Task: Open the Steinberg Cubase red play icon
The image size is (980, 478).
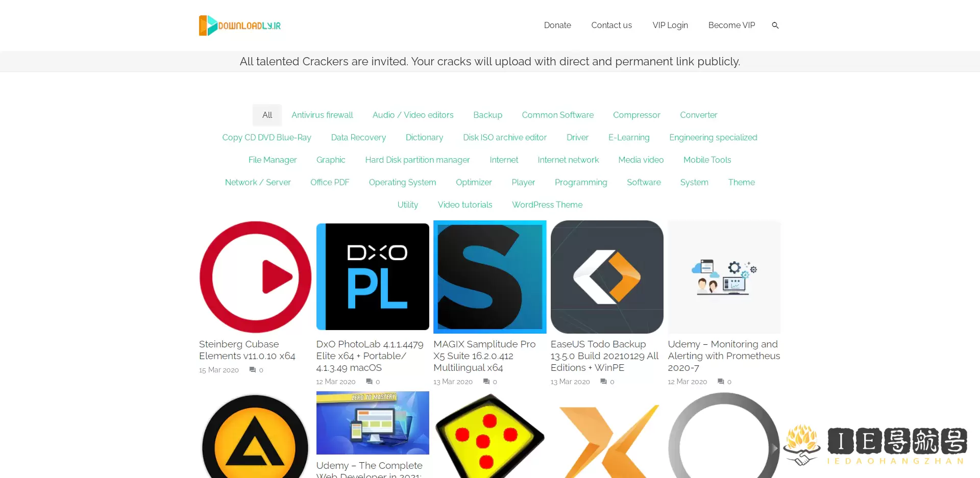Action: tap(255, 277)
